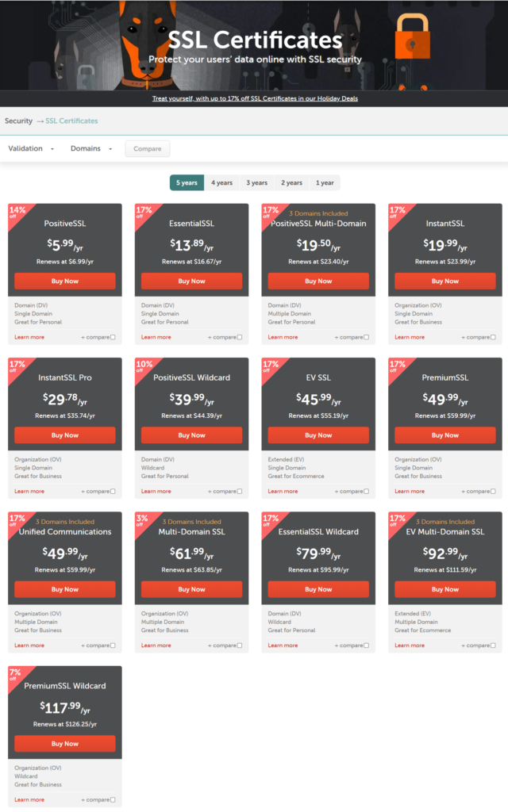Tick compare checkbox on PositiveSSL Multi-Domain card
The image size is (508, 812).
click(367, 337)
